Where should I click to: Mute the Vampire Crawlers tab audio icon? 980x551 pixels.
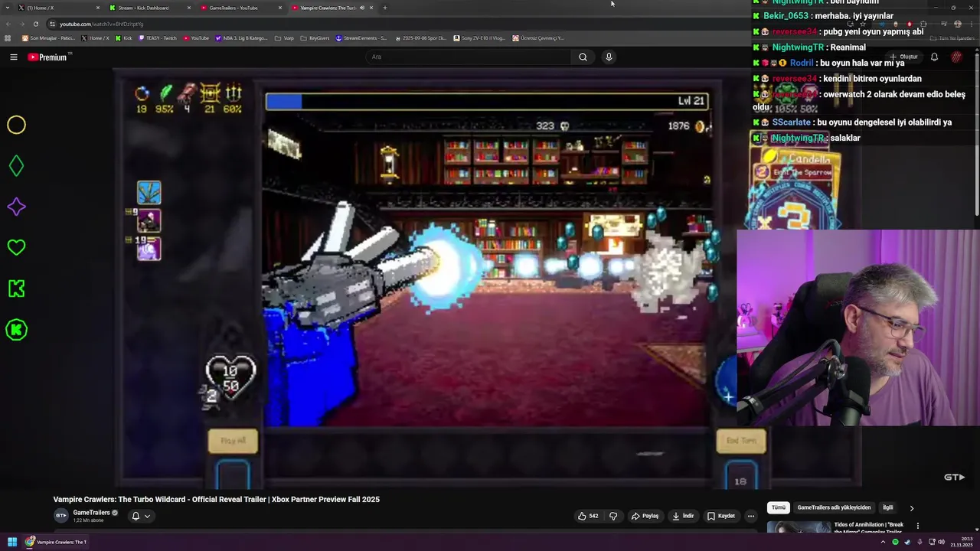click(362, 8)
